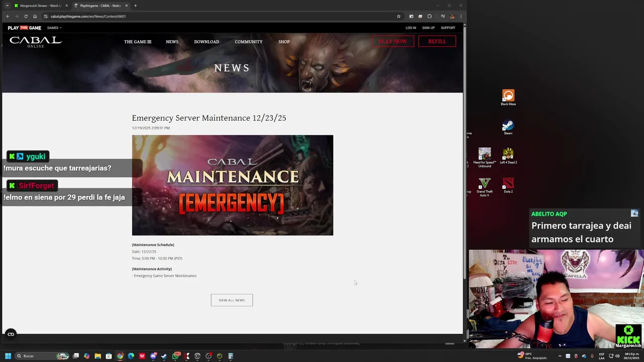
Task: Open NEWS navigation item
Action: (x=172, y=42)
